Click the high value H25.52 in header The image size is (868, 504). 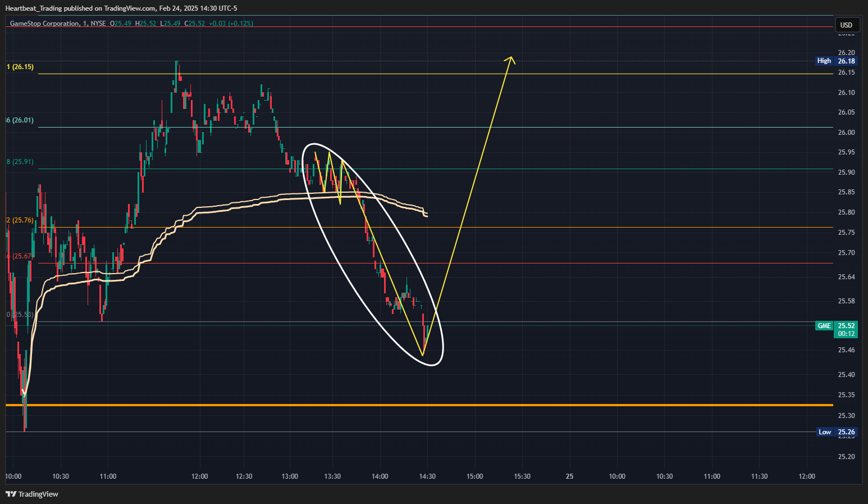click(146, 24)
